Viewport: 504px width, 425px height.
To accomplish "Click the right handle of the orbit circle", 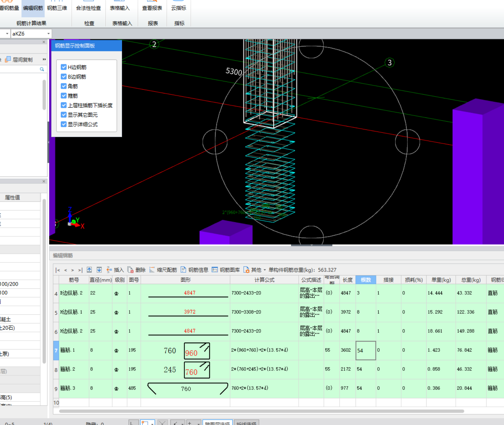I will point(407,142).
